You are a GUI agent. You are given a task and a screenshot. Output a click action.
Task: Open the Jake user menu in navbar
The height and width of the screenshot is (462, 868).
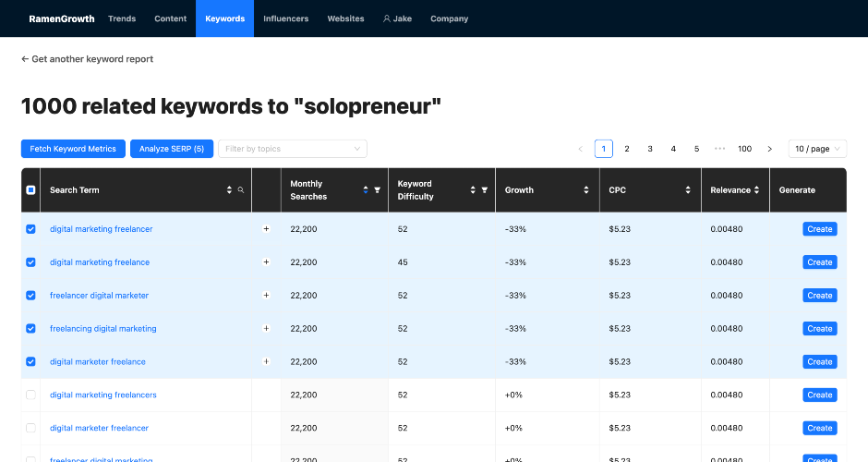(397, 18)
